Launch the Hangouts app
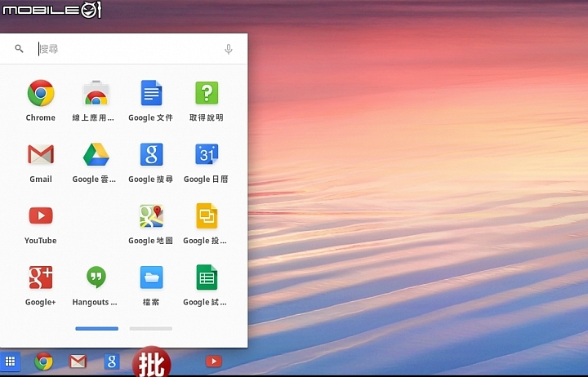Image resolution: width=588 pixels, height=377 pixels. (96, 277)
